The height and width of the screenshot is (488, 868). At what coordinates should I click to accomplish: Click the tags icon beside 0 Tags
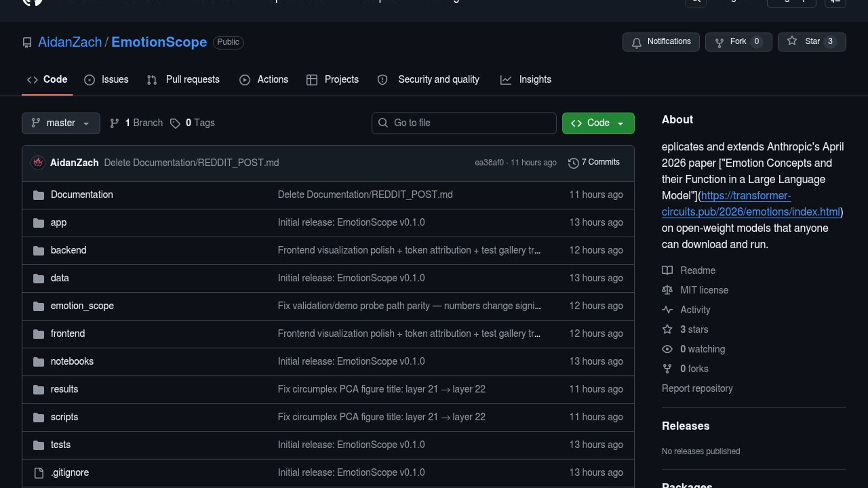pyautogui.click(x=175, y=123)
